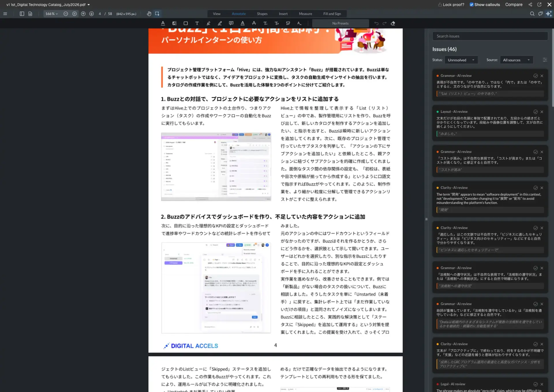554x392 pixels.
Task: Open the search magnifier icon
Action: point(532,14)
